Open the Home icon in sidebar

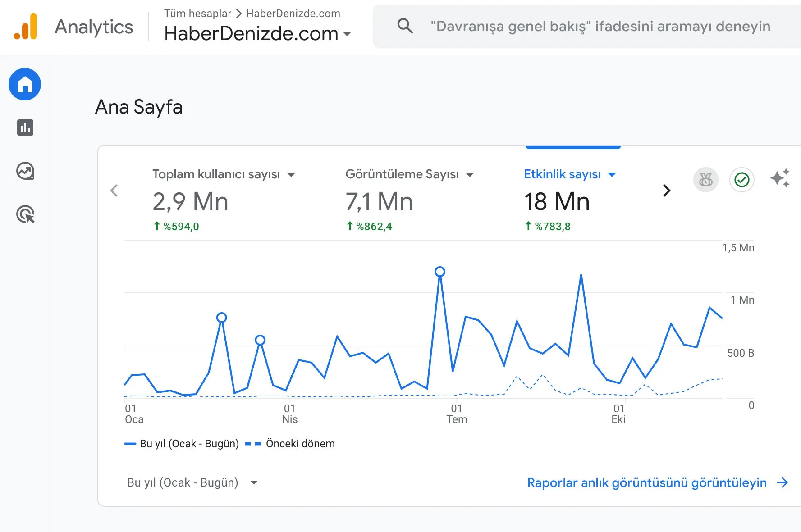[x=25, y=84]
